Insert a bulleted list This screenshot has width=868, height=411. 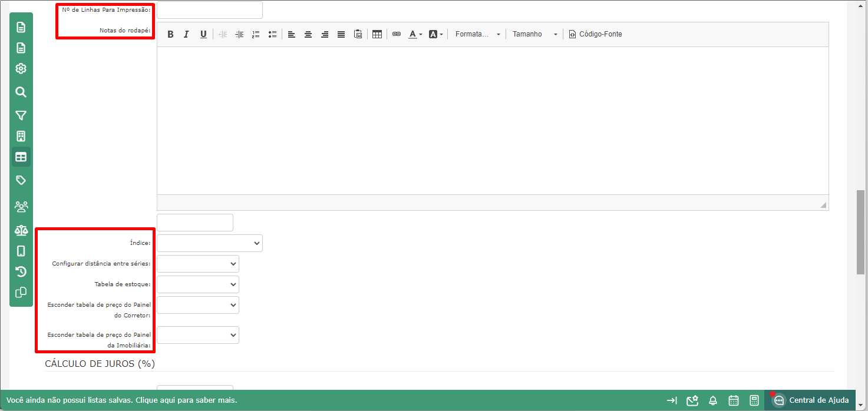point(272,34)
